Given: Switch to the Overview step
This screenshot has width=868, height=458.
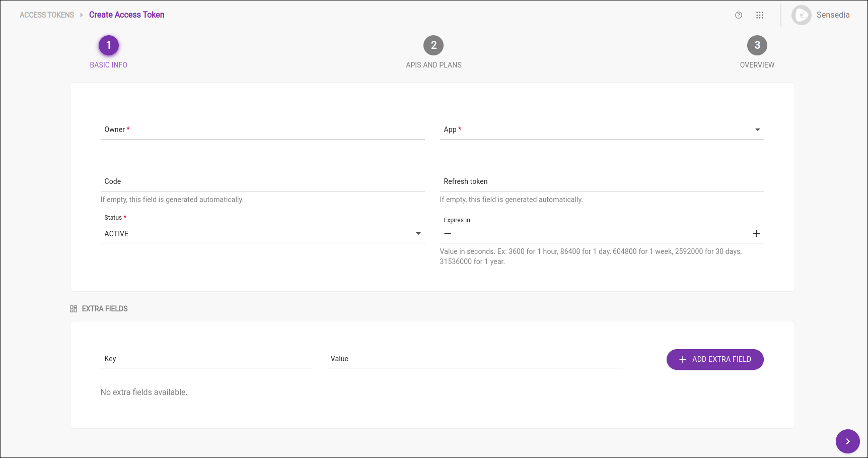Looking at the screenshot, I should [x=757, y=45].
